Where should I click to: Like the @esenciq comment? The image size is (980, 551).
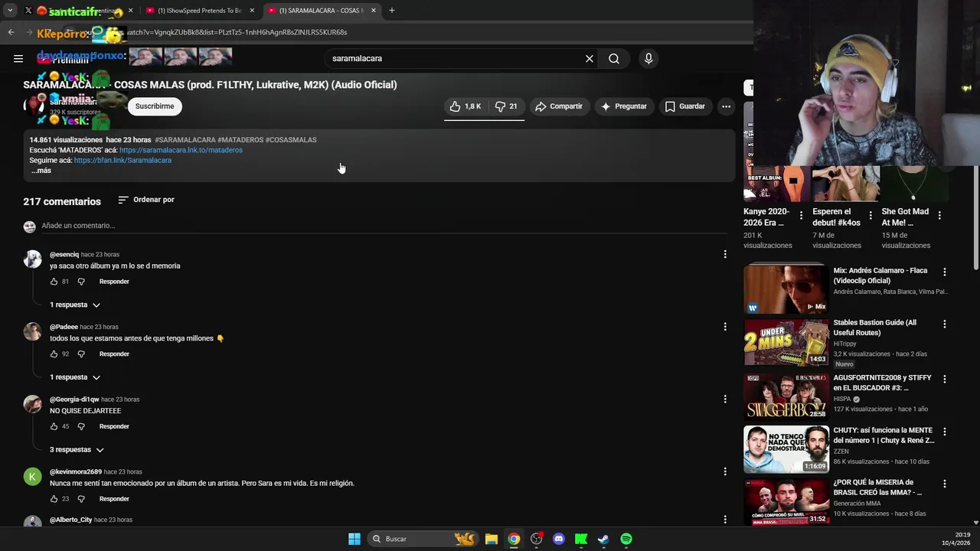point(54,282)
